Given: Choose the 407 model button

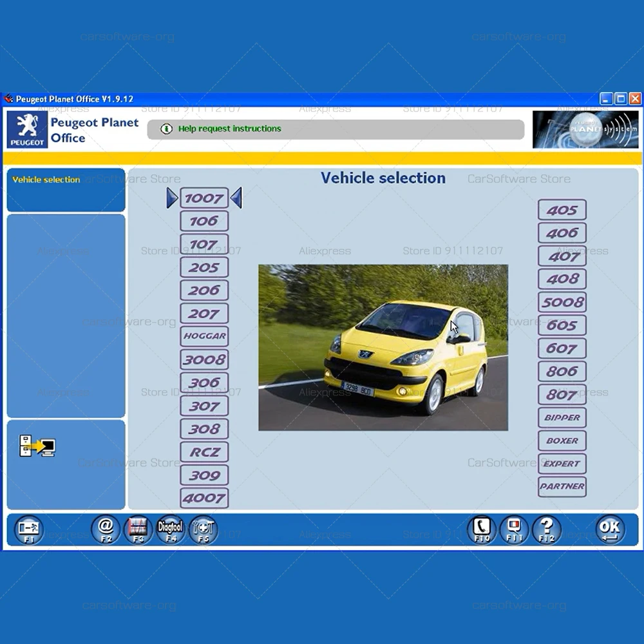Looking at the screenshot, I should [562, 256].
